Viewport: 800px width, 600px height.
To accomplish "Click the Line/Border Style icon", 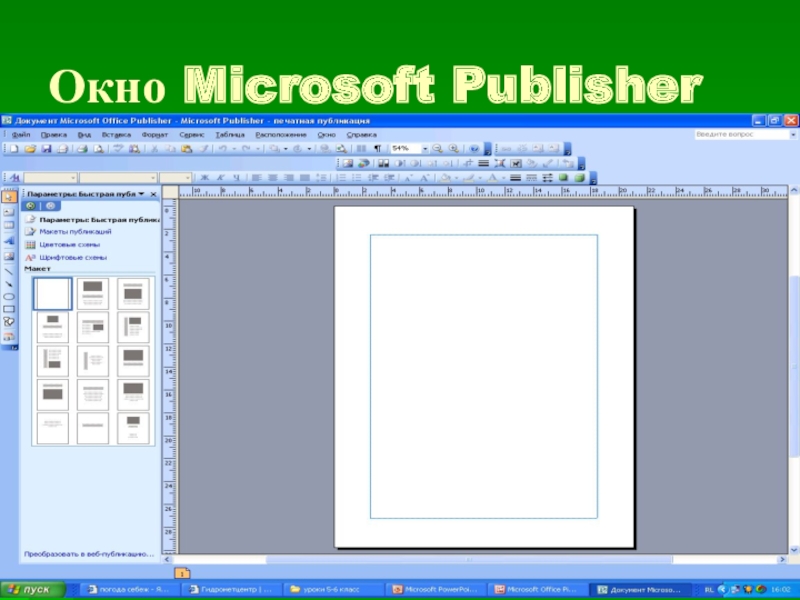I will pos(515,178).
